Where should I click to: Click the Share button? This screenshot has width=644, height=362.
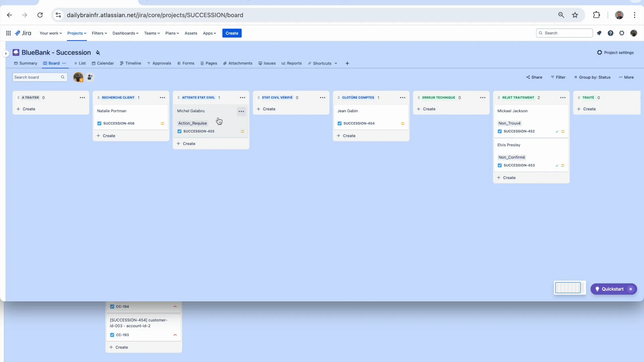(534, 77)
